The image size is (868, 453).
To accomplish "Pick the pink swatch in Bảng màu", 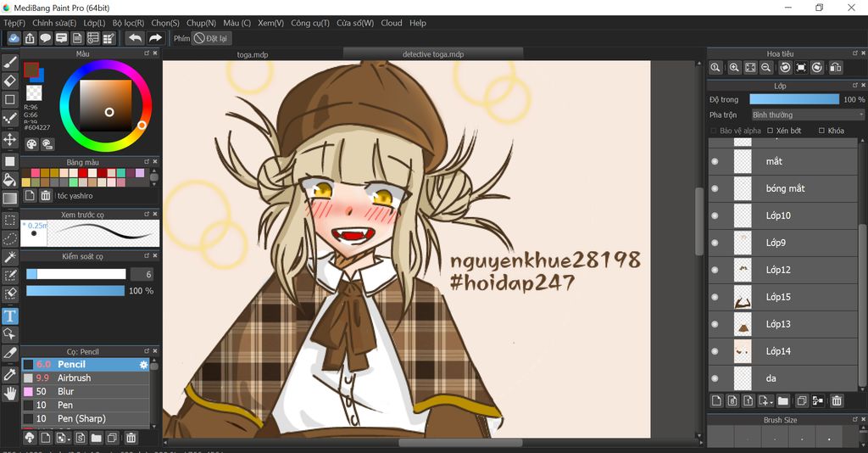I will (36, 173).
